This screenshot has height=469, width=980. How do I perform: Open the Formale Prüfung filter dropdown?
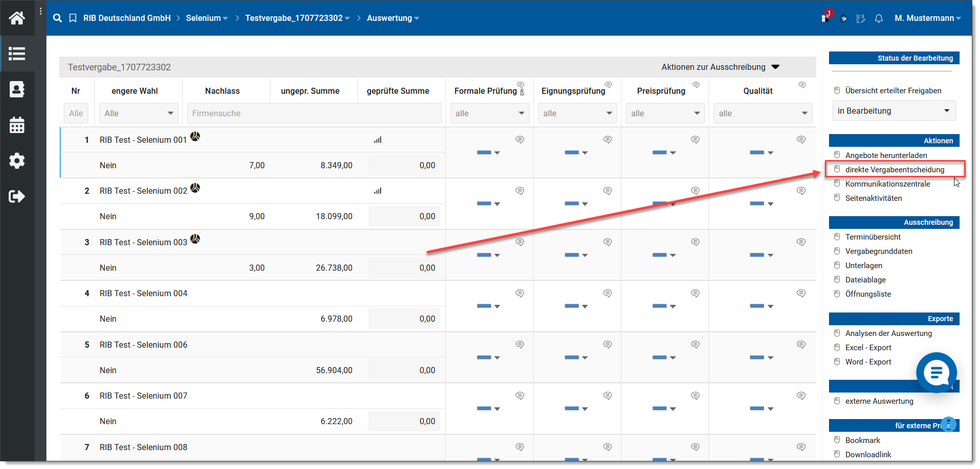pyautogui.click(x=490, y=113)
